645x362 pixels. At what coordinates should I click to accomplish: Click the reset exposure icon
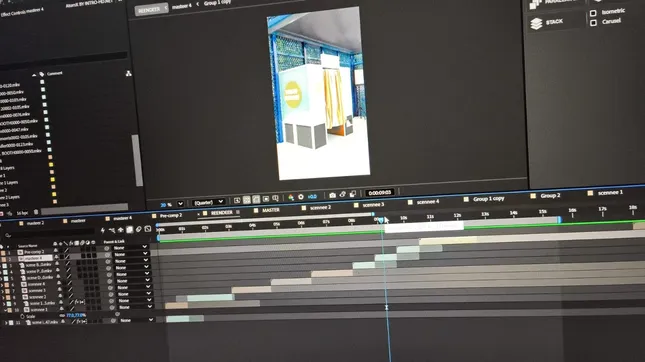pyautogui.click(x=301, y=197)
